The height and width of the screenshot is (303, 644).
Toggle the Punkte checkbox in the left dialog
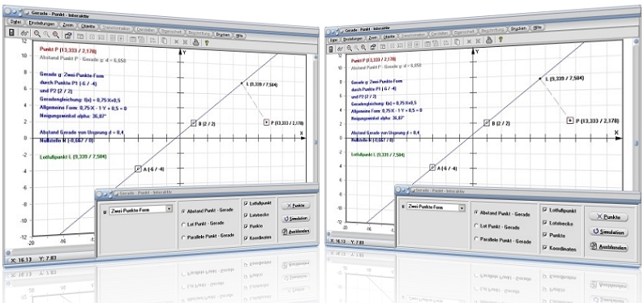point(246,226)
